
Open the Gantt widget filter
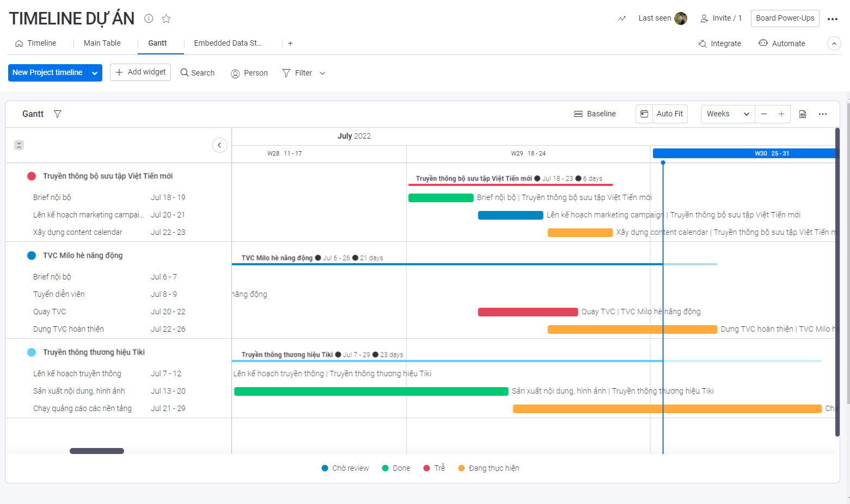pos(57,114)
